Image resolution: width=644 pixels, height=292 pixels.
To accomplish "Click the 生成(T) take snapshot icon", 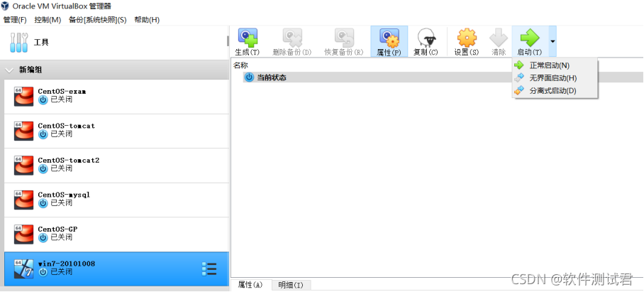I will 248,38.
